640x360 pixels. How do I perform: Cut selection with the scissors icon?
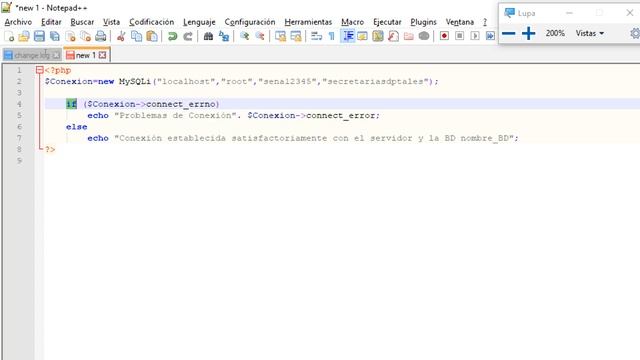121,36
